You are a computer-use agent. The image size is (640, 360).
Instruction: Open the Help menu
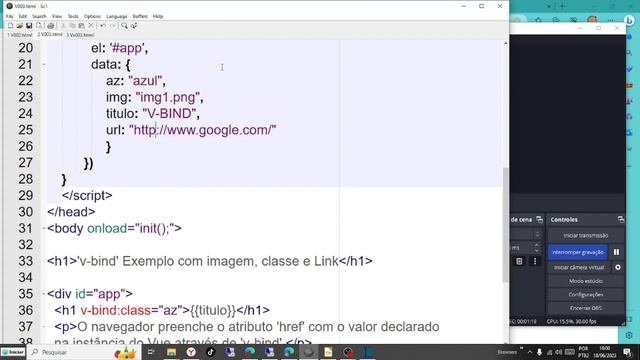pos(158,16)
